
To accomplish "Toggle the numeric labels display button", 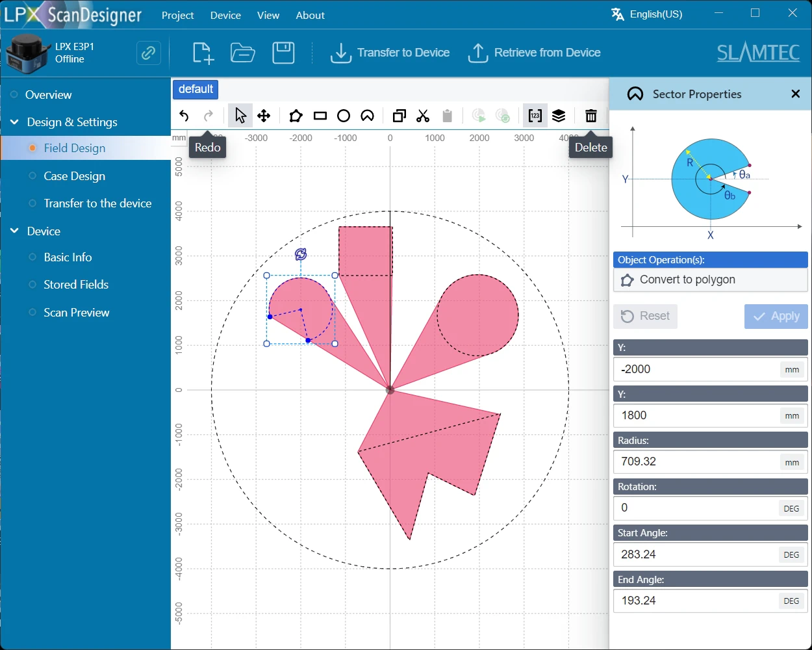I will [x=535, y=116].
